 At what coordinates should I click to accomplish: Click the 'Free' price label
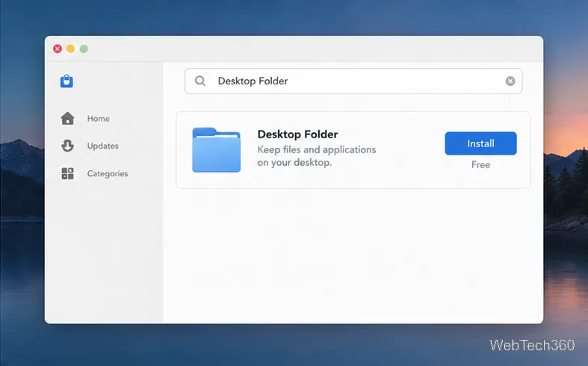pos(480,164)
